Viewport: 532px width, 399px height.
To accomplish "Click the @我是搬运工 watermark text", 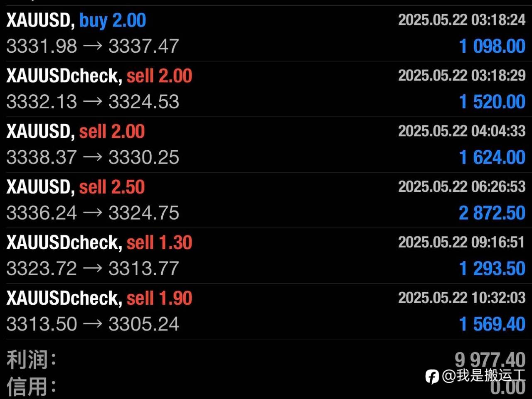I will click(x=483, y=375).
